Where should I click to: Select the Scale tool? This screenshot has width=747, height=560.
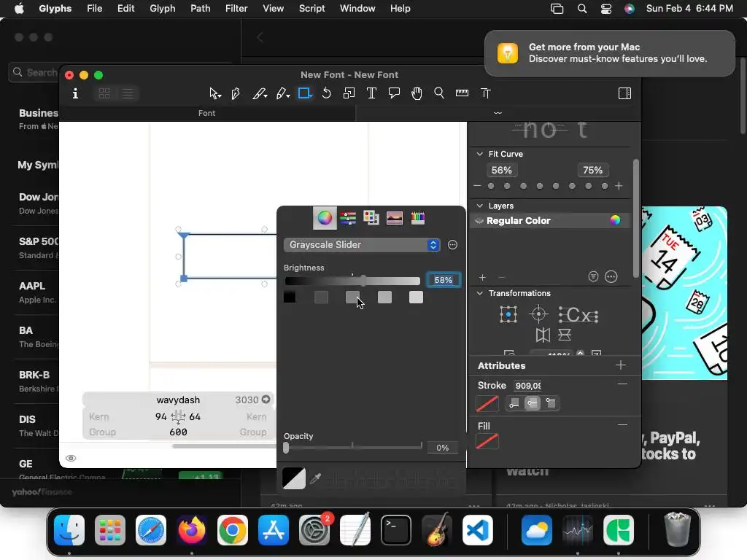coord(349,93)
